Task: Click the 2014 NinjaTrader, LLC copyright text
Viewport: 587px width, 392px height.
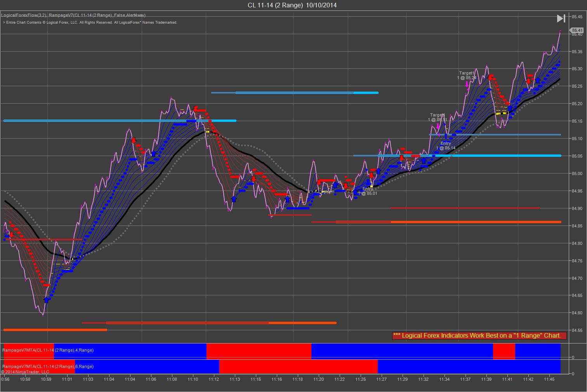Action: click(25, 372)
